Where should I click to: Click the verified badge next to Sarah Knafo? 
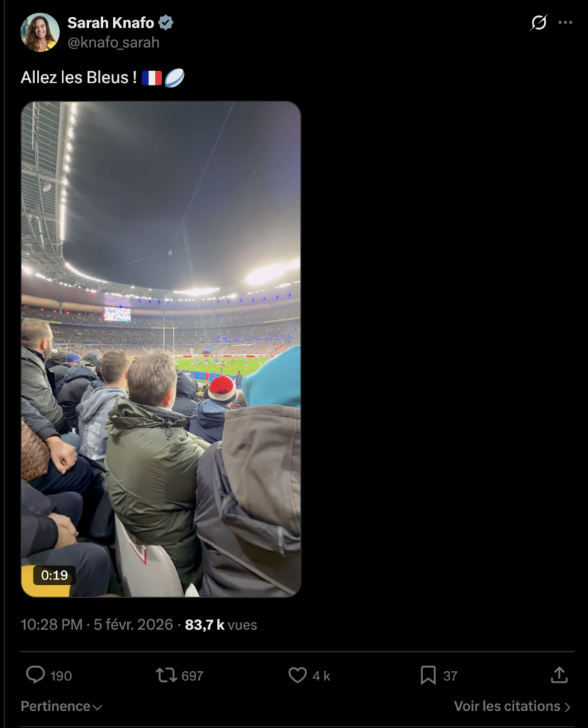(x=166, y=22)
